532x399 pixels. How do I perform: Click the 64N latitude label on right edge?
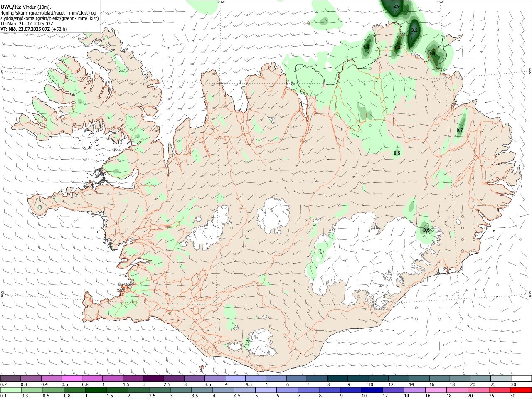530,294
